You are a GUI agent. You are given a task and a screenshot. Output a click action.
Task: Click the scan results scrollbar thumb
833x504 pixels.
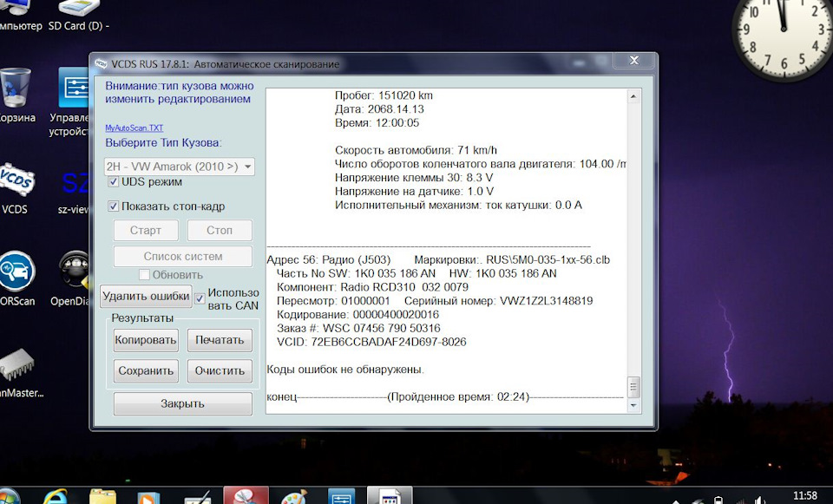coord(633,387)
